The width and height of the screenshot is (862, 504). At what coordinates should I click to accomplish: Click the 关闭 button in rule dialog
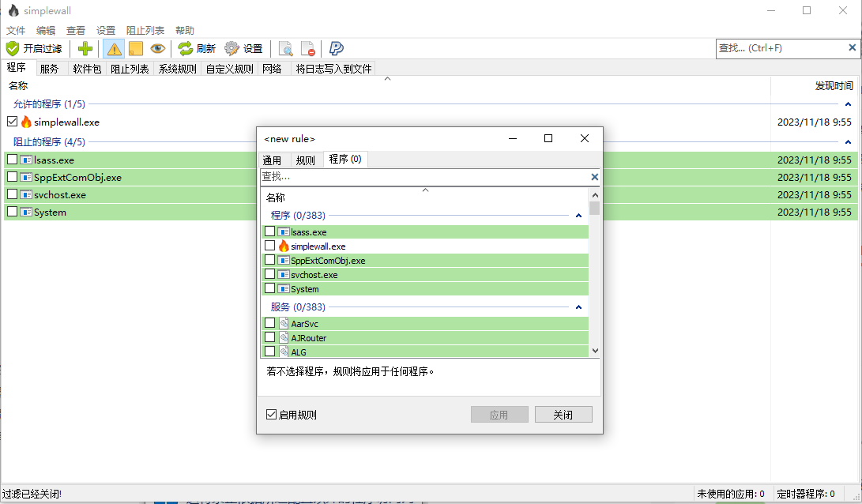pos(563,415)
